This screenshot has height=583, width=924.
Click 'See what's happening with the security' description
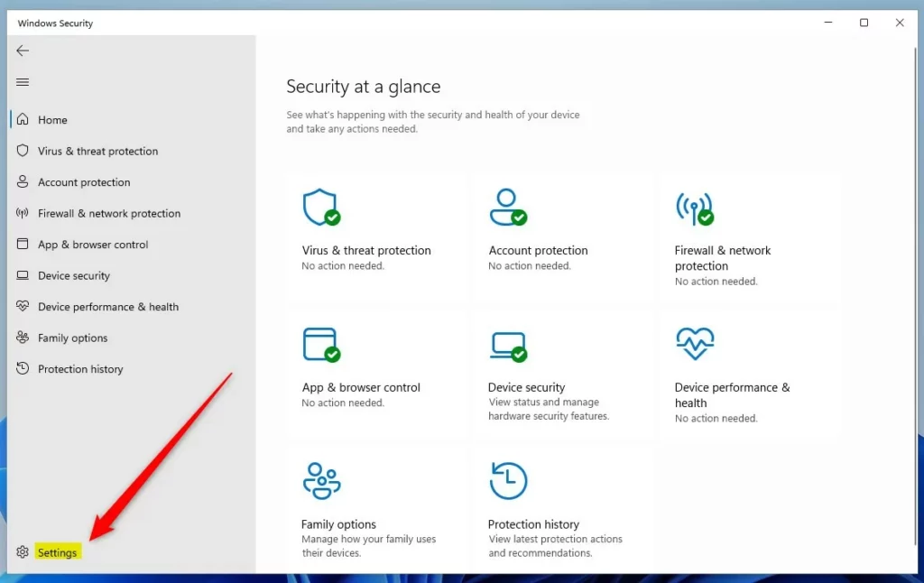tap(432, 122)
